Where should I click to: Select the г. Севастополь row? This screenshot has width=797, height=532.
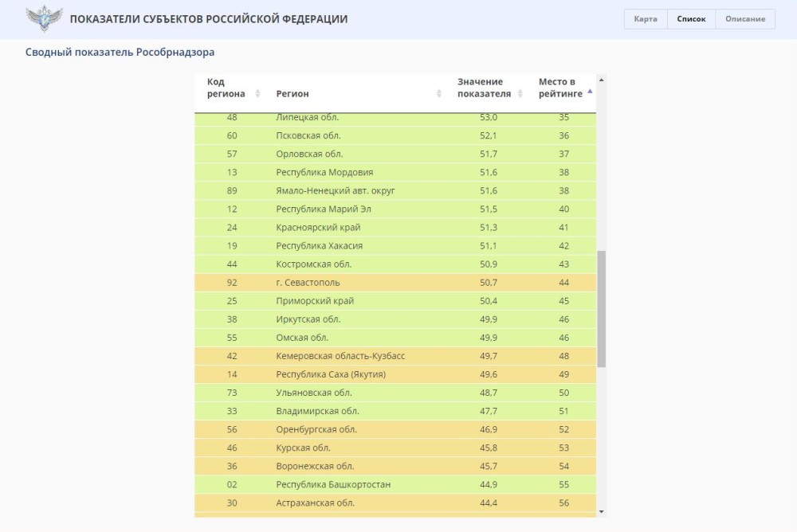395,283
